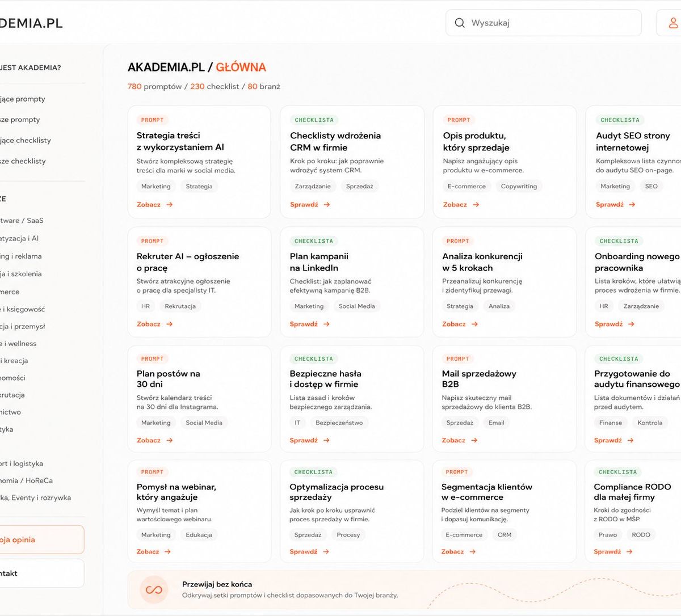The height and width of the screenshot is (616, 681).
Task: Select the Strategia tag on Strategia treści card
Action: (199, 186)
